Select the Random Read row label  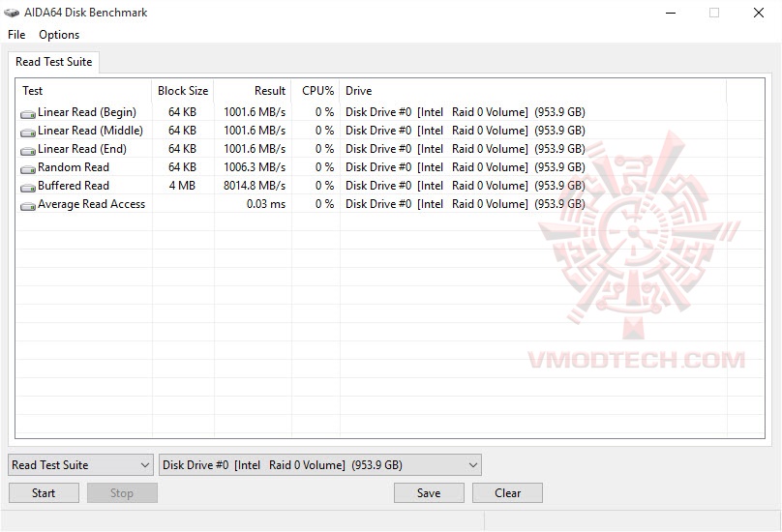coord(74,167)
